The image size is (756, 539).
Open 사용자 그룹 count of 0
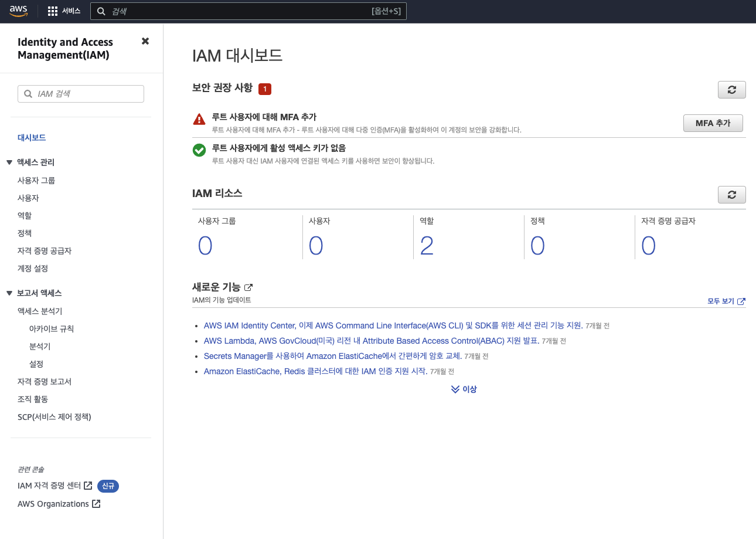pos(205,246)
